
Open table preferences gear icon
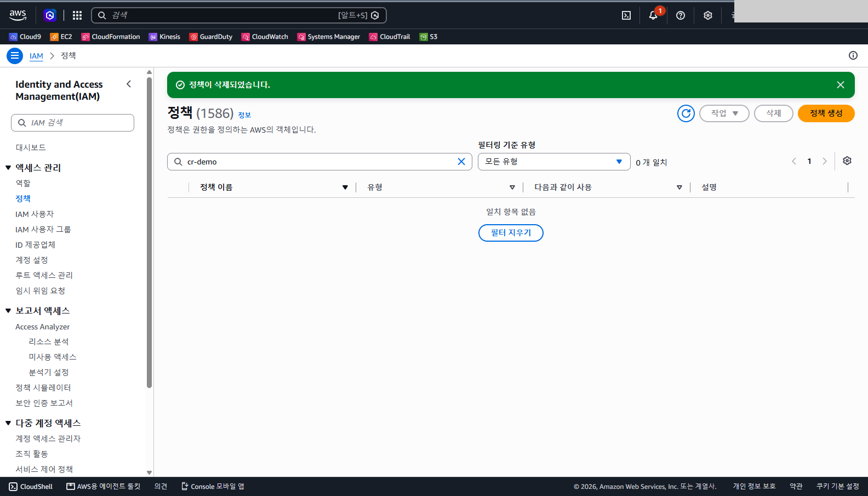tap(847, 161)
